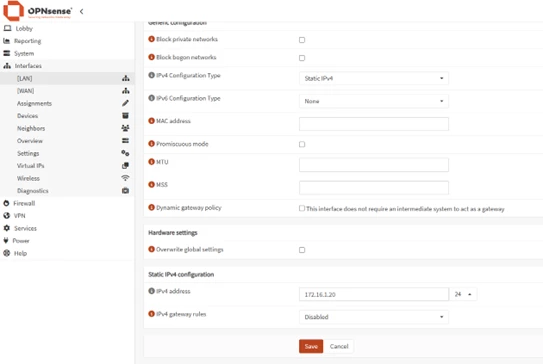Show help info for MAC address
This screenshot has height=364, width=543.
[x=151, y=121]
